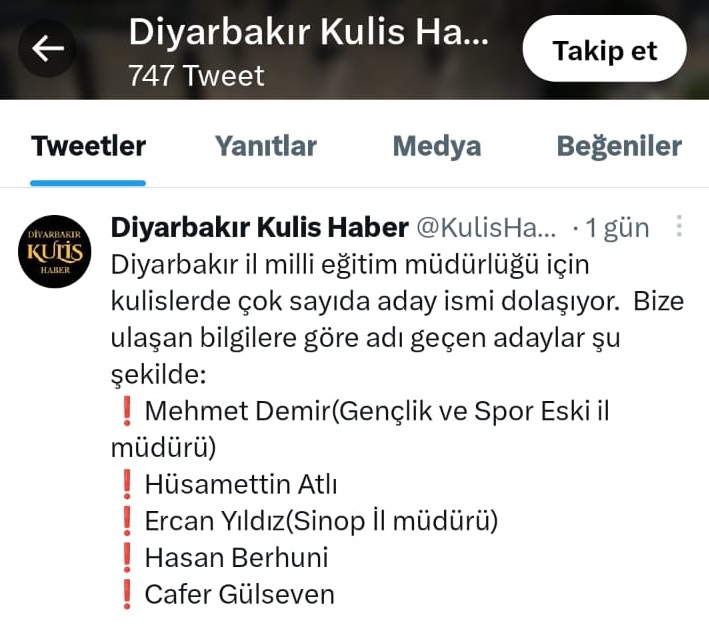Open the Medya tab
This screenshot has width=709, height=627.
[437, 146]
